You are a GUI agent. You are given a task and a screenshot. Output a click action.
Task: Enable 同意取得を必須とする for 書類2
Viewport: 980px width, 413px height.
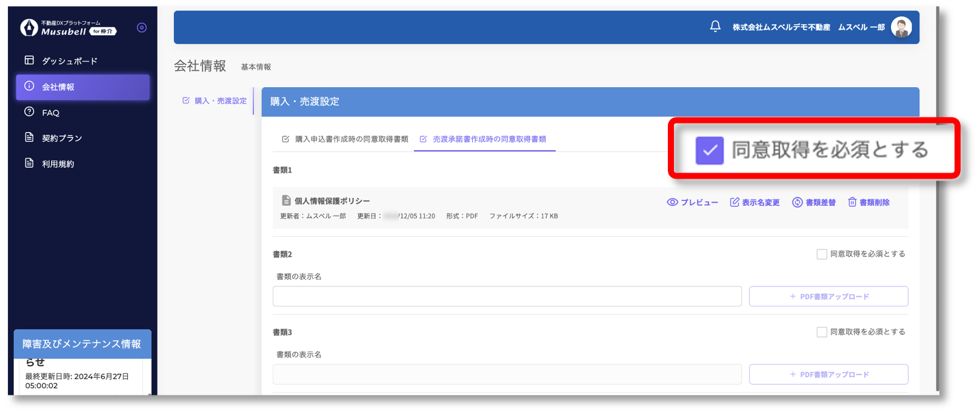[x=822, y=254]
